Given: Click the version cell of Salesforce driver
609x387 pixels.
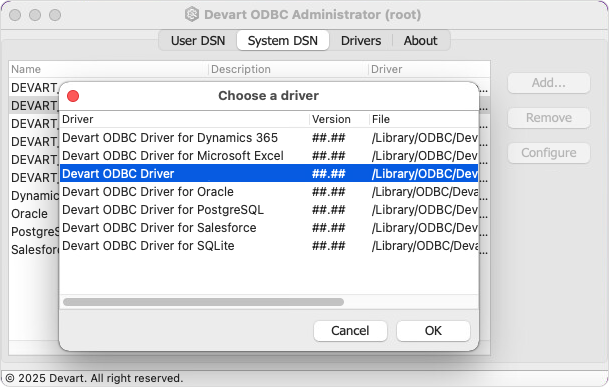Looking at the screenshot, I should [x=329, y=228].
